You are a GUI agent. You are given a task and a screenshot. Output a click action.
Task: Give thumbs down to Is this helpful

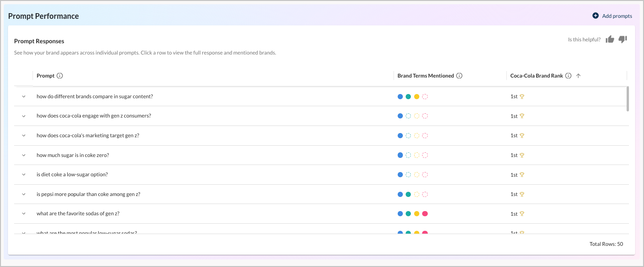[623, 39]
